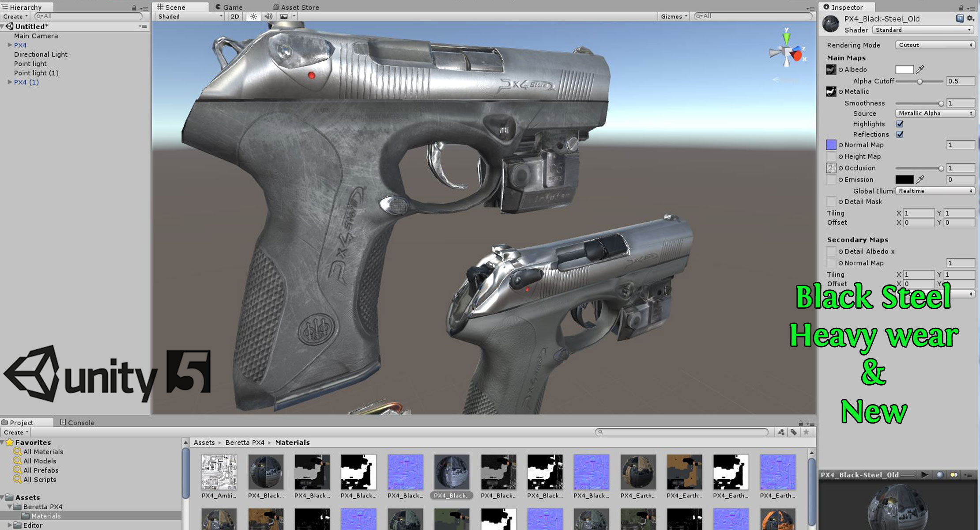Screen dimensions: 980x530
Task: Open the Beretta PX4 breadcrumb link
Action: point(244,442)
